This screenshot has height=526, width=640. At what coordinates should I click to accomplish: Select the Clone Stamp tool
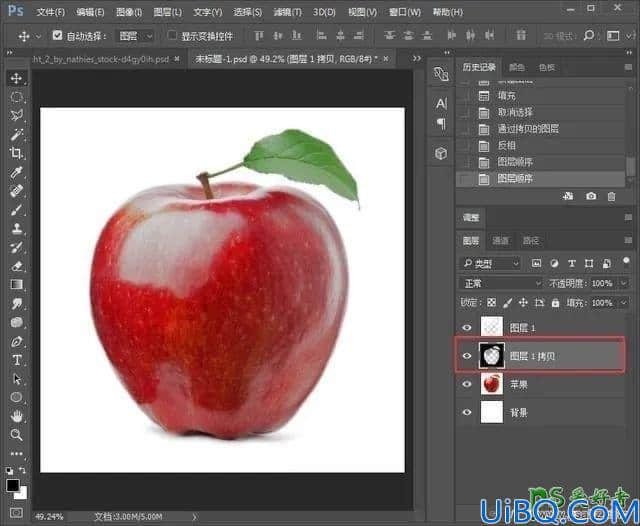(16, 228)
